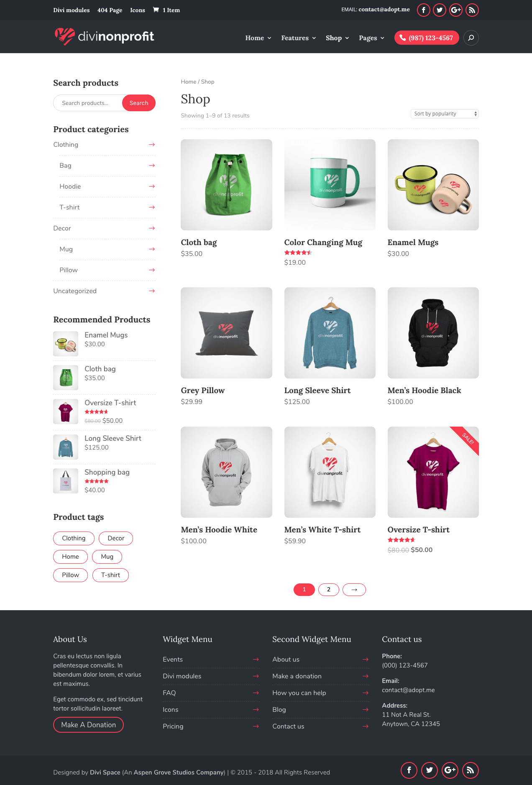Image resolution: width=532 pixels, height=785 pixels.
Task: Open the header Facebook icon
Action: pos(423,10)
